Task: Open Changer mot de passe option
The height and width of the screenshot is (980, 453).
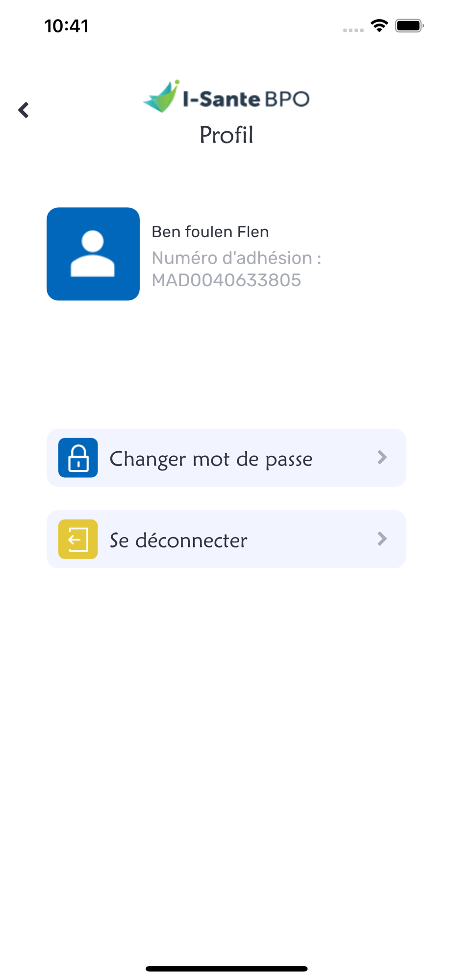Action: click(226, 458)
